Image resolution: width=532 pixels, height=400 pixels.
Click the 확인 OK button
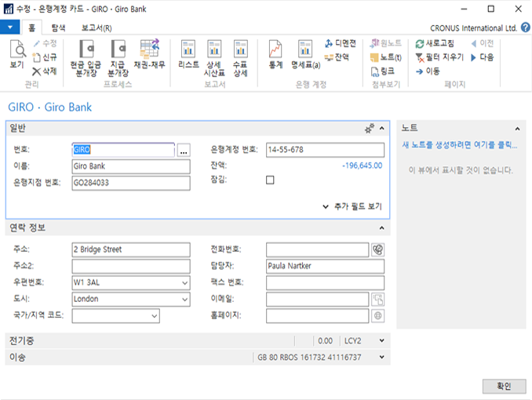click(504, 386)
